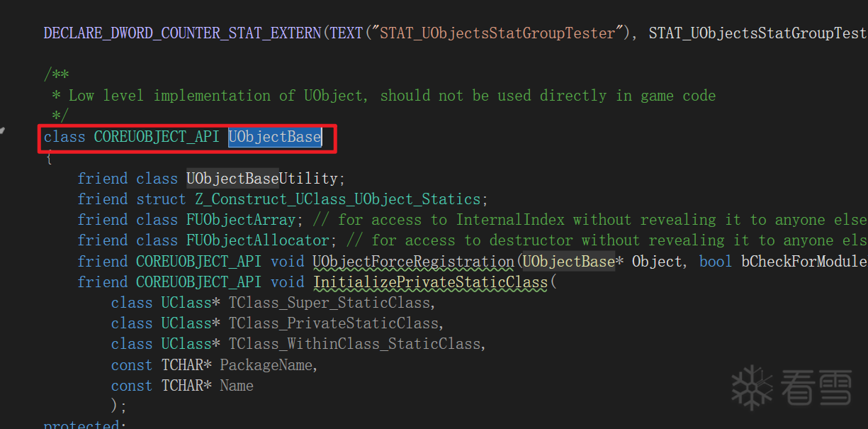
Task: Click the comment line starting "Low level implementation"
Action: click(x=383, y=96)
